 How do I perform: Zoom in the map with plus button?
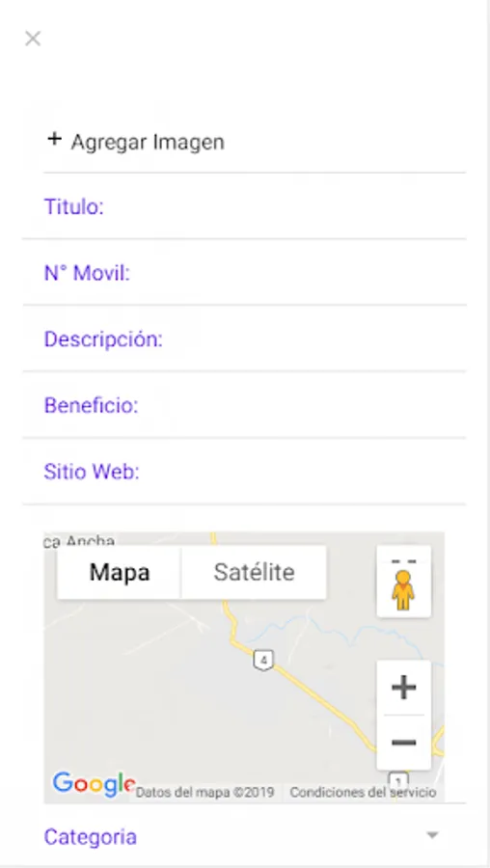point(403,687)
